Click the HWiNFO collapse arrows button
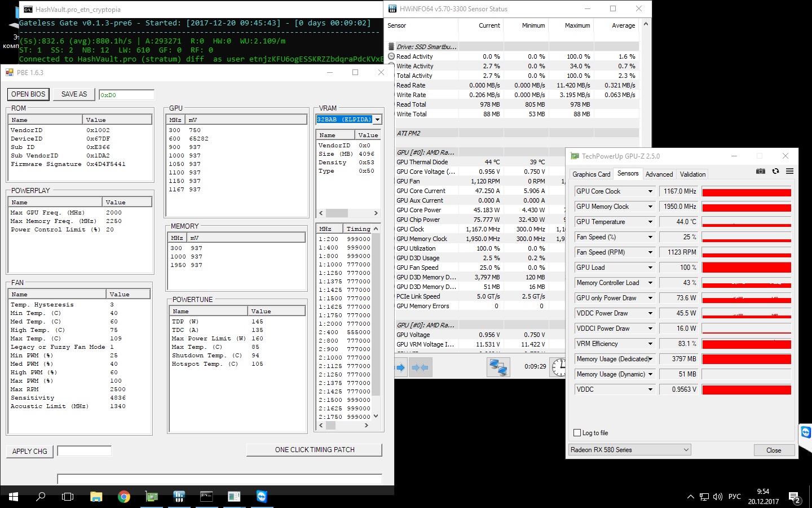Screen dimensions: 812x508 tap(420, 367)
